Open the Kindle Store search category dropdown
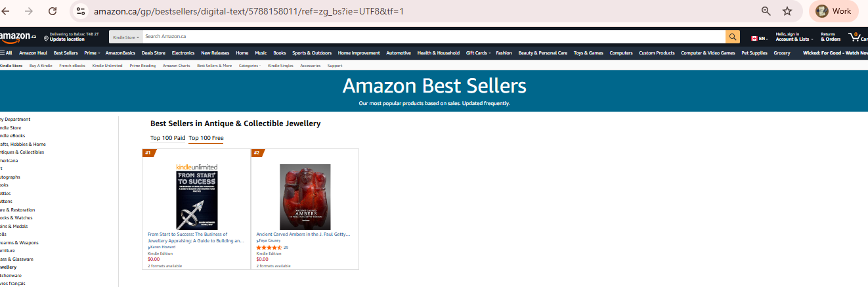This screenshot has height=287, width=868. point(126,37)
